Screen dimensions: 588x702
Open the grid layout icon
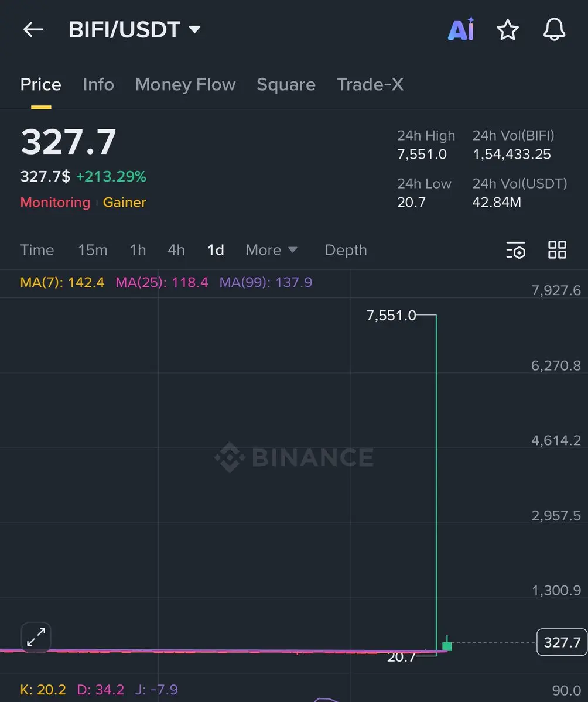click(x=557, y=250)
